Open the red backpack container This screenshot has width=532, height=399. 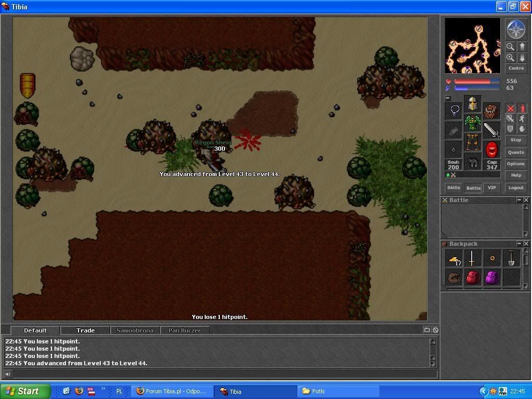(x=473, y=278)
